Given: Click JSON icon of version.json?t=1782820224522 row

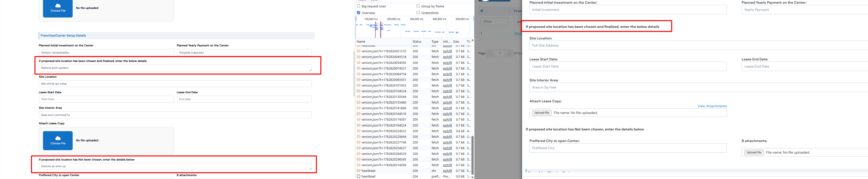Looking at the screenshot, I should (x=359, y=131).
